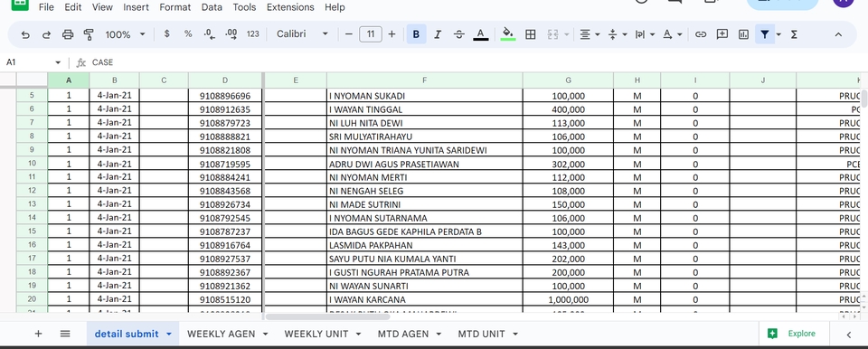
Task: Toggle italic formatting
Action: click(438, 34)
